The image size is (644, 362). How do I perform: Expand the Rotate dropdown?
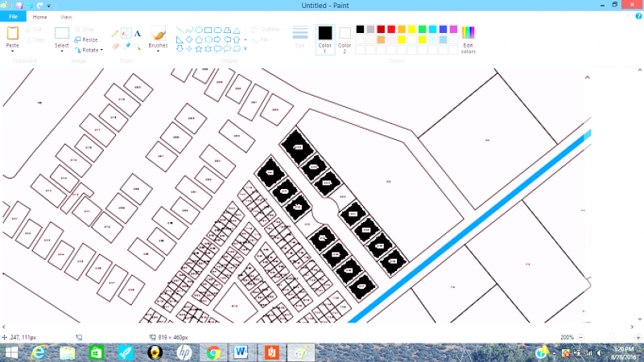coord(101,50)
